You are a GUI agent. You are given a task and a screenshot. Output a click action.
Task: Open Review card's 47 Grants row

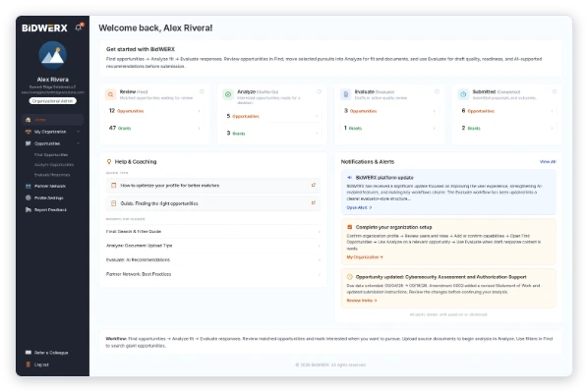pyautogui.click(x=154, y=128)
